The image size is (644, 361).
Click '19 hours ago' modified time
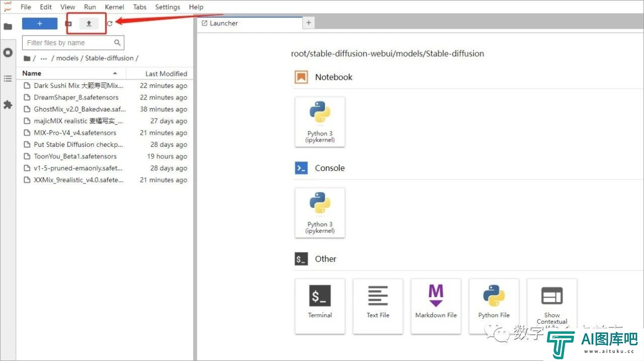click(167, 156)
